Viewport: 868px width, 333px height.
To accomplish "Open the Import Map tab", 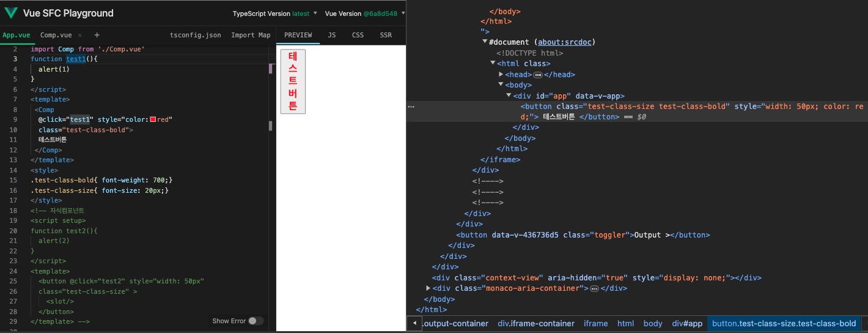I will point(251,35).
